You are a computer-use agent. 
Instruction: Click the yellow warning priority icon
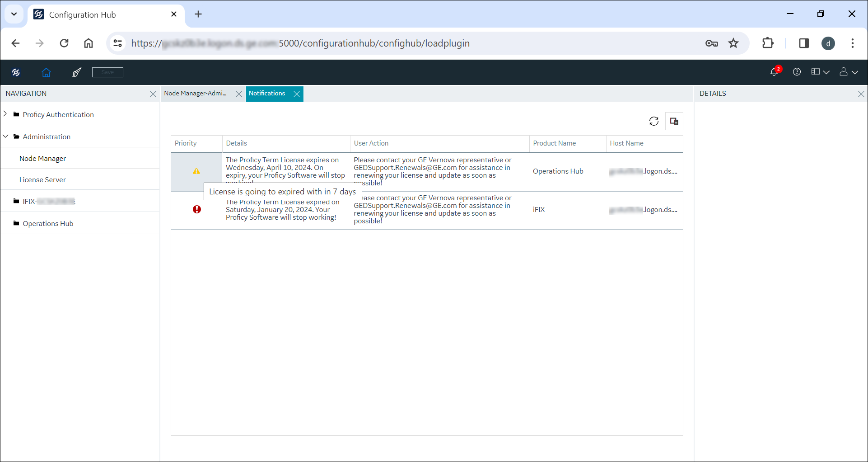click(196, 171)
